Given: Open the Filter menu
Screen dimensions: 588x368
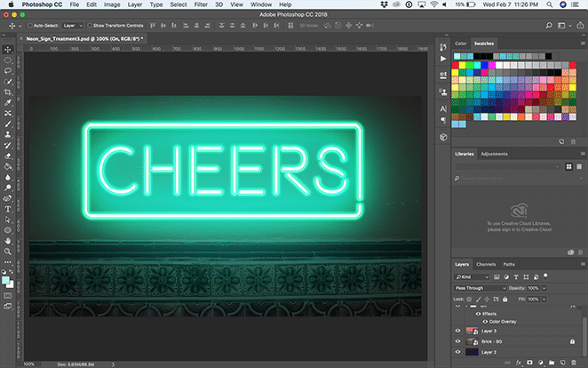Looking at the screenshot, I should tap(201, 4).
